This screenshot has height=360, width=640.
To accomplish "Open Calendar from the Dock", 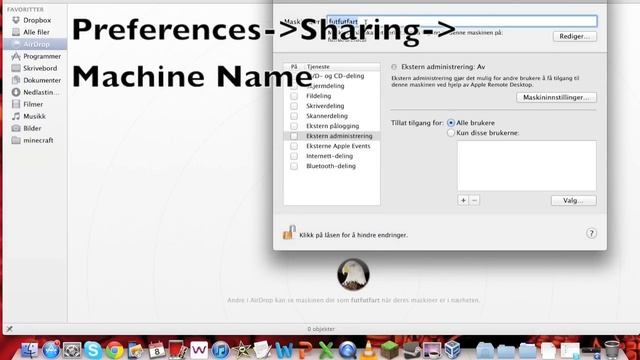I will click(x=157, y=350).
